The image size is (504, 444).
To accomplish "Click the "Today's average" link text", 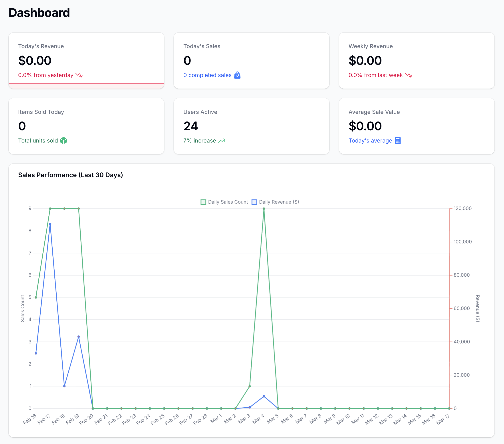I will coord(370,141).
